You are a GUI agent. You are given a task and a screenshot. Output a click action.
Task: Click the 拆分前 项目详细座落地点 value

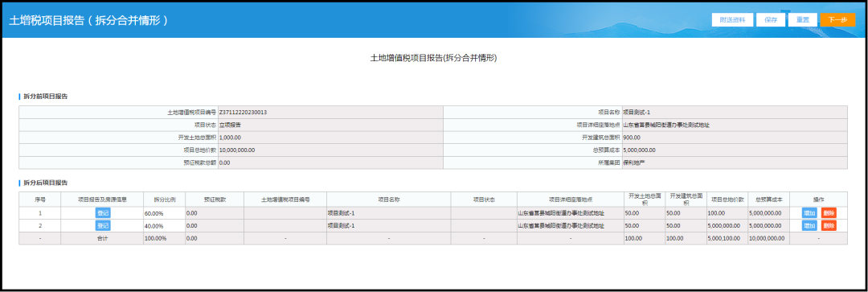coord(666,125)
